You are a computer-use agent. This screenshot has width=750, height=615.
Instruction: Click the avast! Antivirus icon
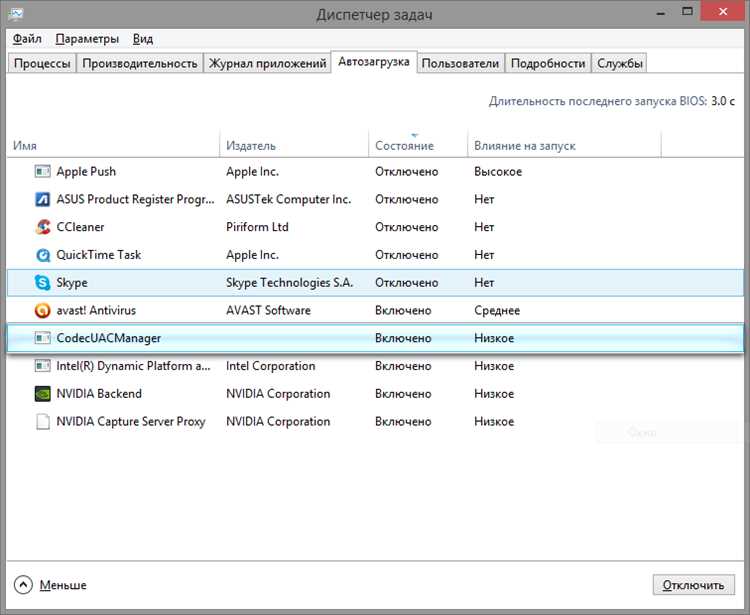pyautogui.click(x=43, y=310)
